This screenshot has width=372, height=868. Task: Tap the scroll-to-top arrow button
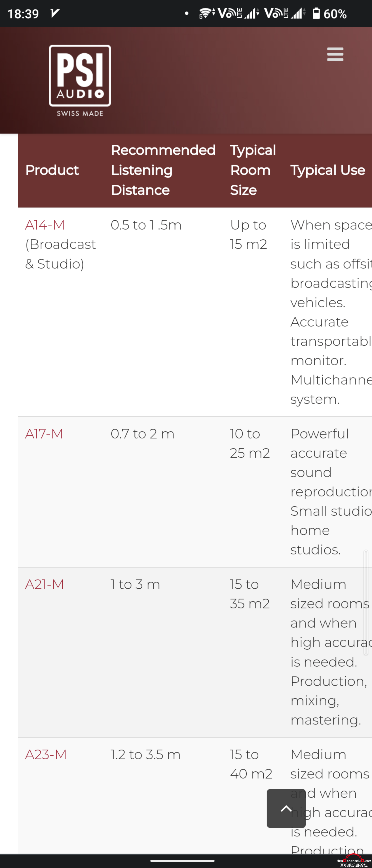[x=286, y=808]
